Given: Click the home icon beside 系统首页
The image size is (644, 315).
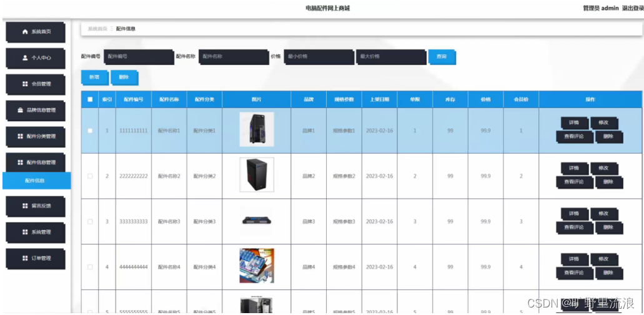Looking at the screenshot, I should (25, 32).
